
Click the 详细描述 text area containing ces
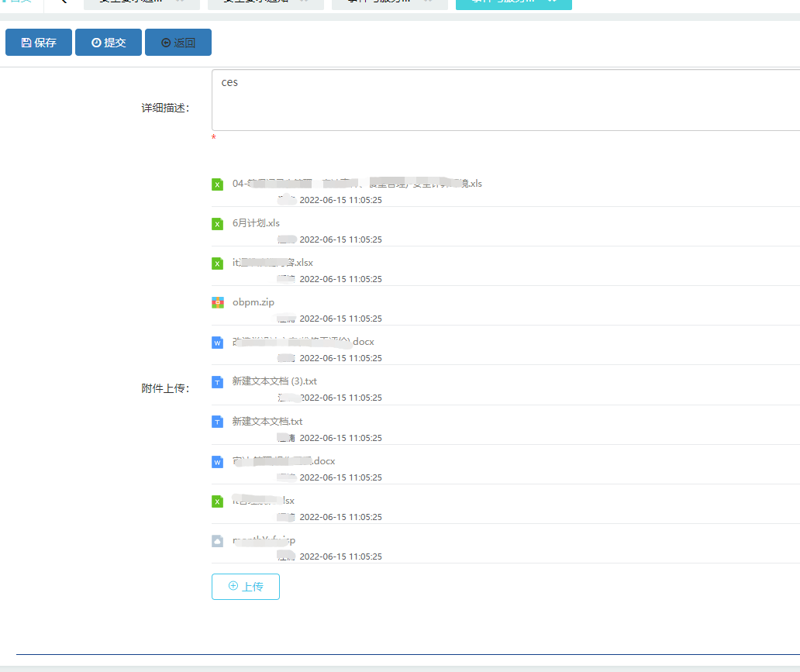(x=505, y=100)
